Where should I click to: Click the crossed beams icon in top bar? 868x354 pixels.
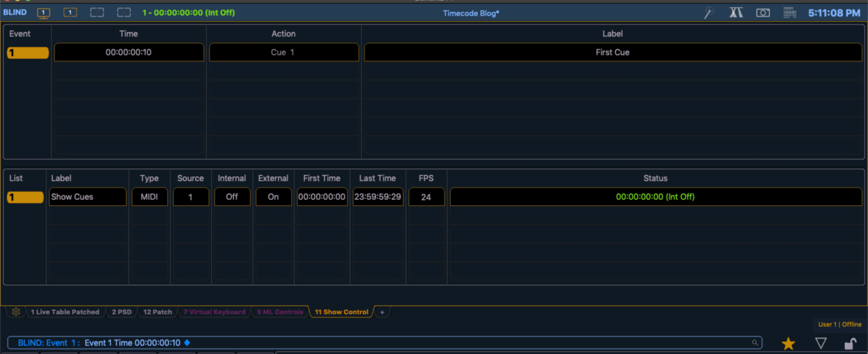click(736, 12)
